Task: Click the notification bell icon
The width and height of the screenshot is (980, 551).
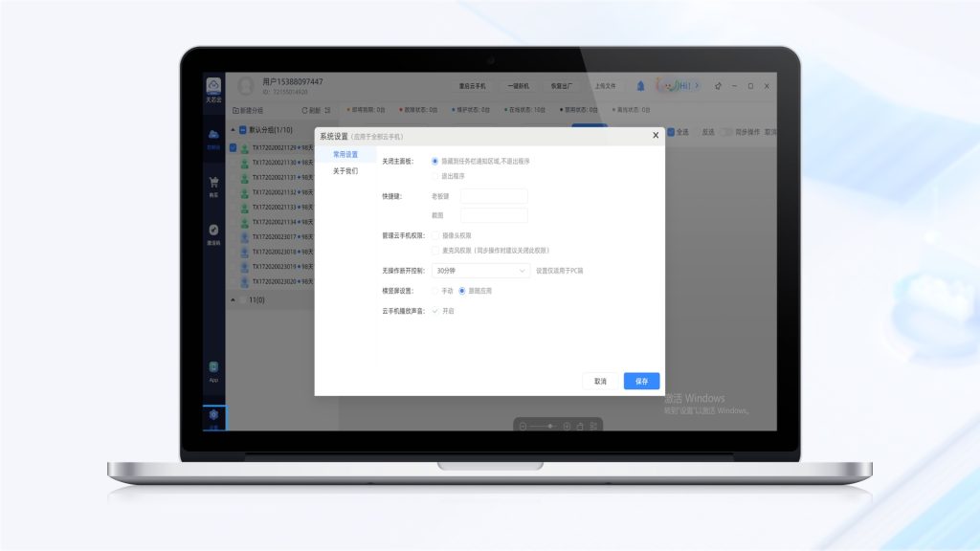Action: coord(640,85)
